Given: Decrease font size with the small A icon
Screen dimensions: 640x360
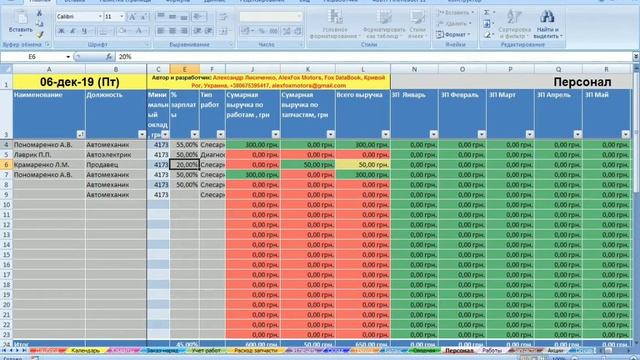Looking at the screenshot, I should pos(143,17).
